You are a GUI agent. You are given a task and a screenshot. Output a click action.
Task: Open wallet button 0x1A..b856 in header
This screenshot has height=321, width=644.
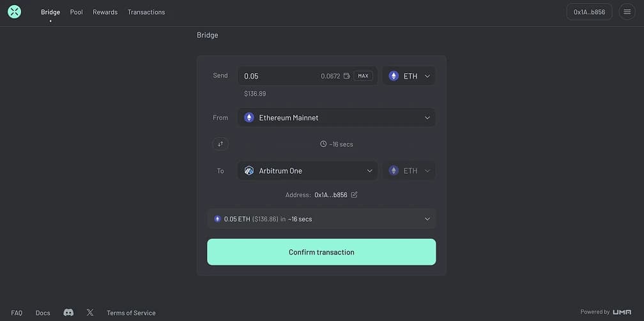(589, 12)
